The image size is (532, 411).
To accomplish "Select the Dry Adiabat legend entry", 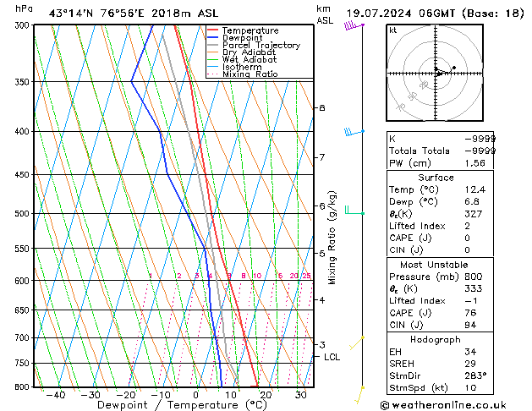I will [250, 52].
